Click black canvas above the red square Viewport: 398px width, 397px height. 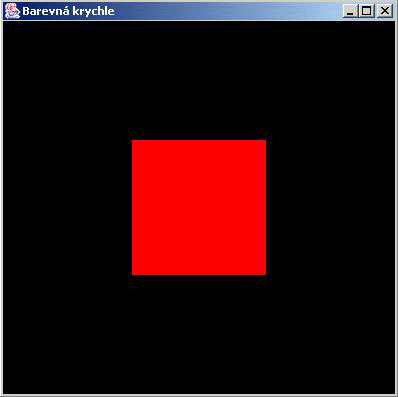pos(199,80)
